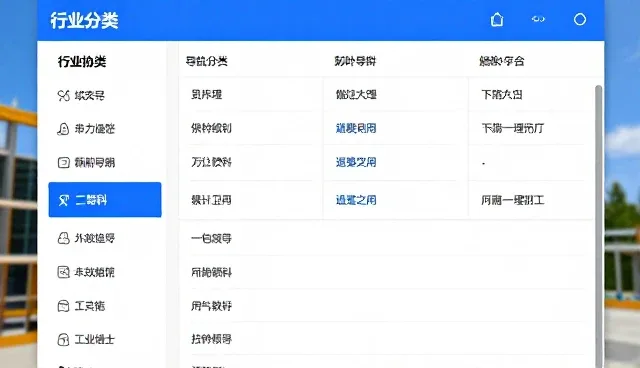The height and width of the screenshot is (368, 640).
Task: Click the picture-frame icon on the sidebar item below the 外 item
Action: [63, 272]
